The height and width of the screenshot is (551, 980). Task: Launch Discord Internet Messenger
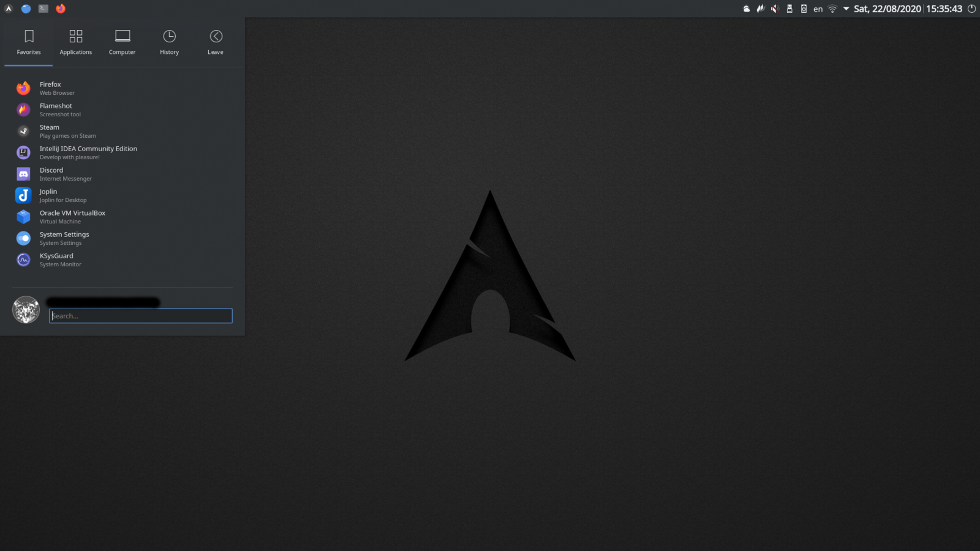pyautogui.click(x=123, y=174)
